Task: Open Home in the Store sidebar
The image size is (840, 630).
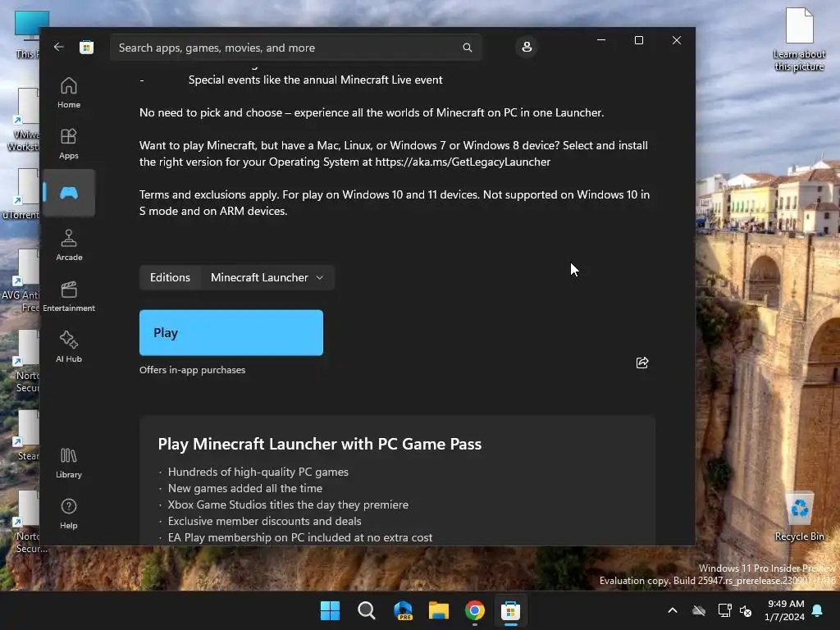Action: click(69, 93)
